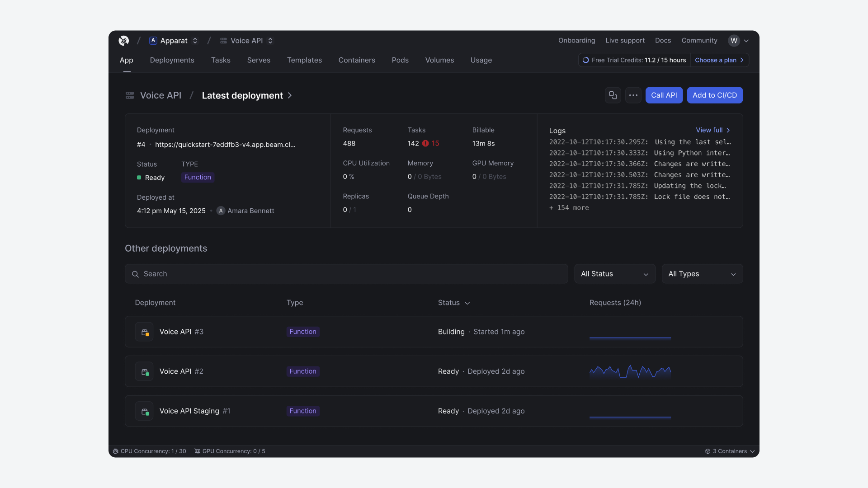The height and width of the screenshot is (488, 868).
Task: Open the Serves tab
Action: (259, 60)
